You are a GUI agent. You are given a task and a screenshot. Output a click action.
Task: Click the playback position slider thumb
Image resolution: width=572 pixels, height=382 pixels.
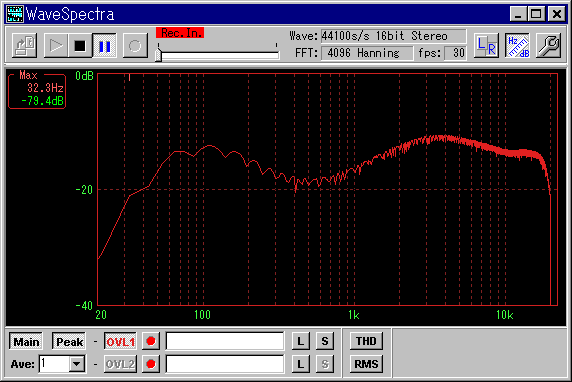click(158, 55)
